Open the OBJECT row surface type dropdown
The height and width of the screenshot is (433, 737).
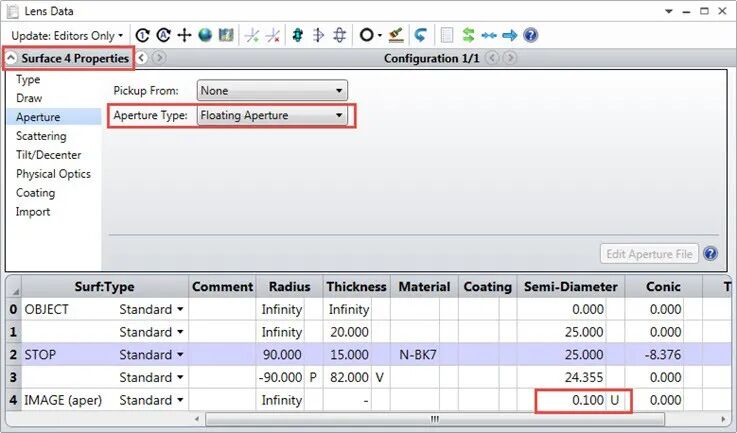tap(180, 309)
